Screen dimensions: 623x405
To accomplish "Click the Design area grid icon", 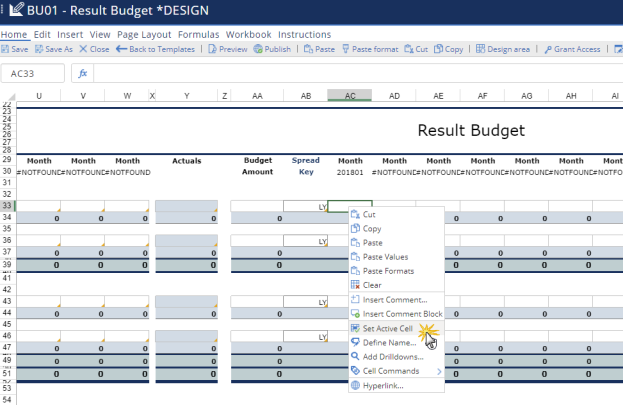I will [x=480, y=49].
